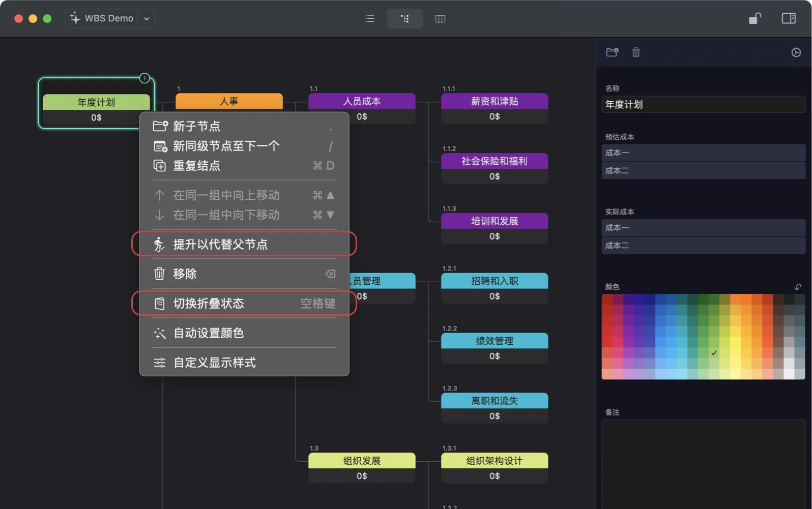Click the plus button on 年度计划 node

click(144, 78)
